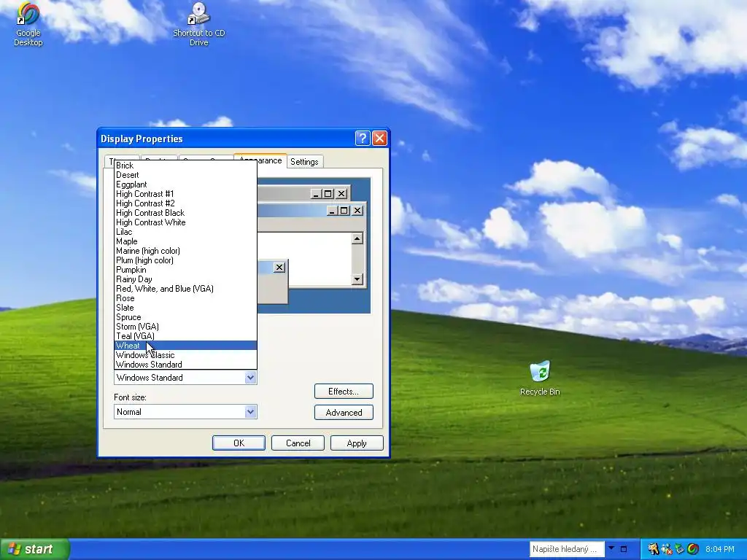The image size is (747, 560).
Task: Choose Windows Classic color scheme
Action: click(x=186, y=355)
